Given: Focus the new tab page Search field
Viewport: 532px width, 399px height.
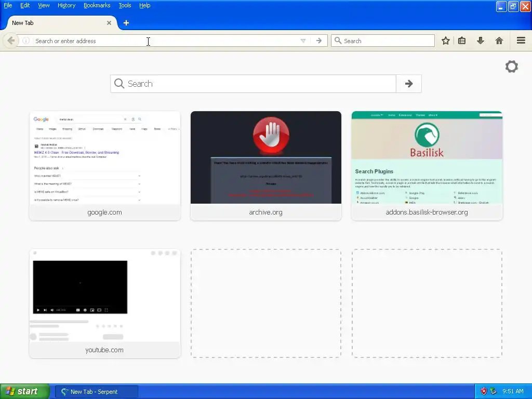Looking at the screenshot, I should [253, 84].
